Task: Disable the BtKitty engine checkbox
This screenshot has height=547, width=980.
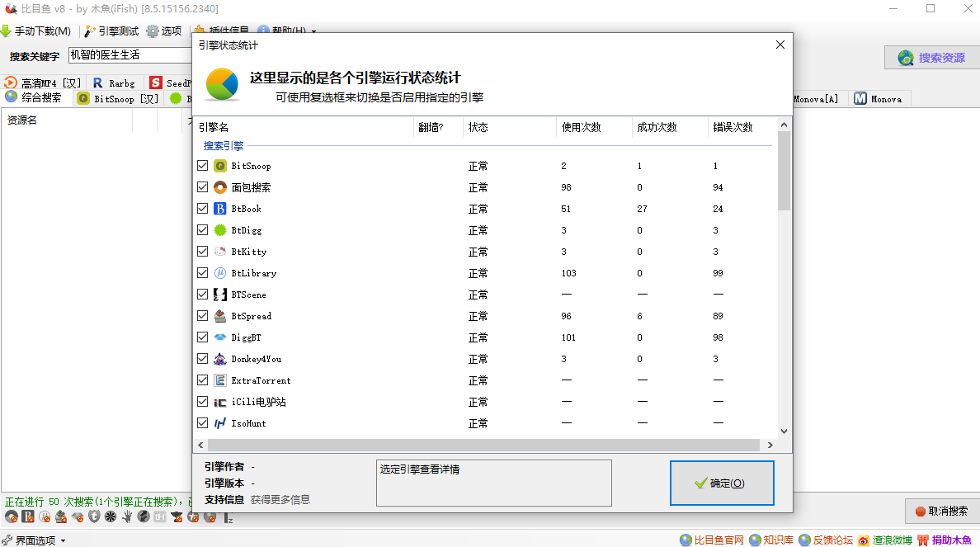Action: click(202, 252)
